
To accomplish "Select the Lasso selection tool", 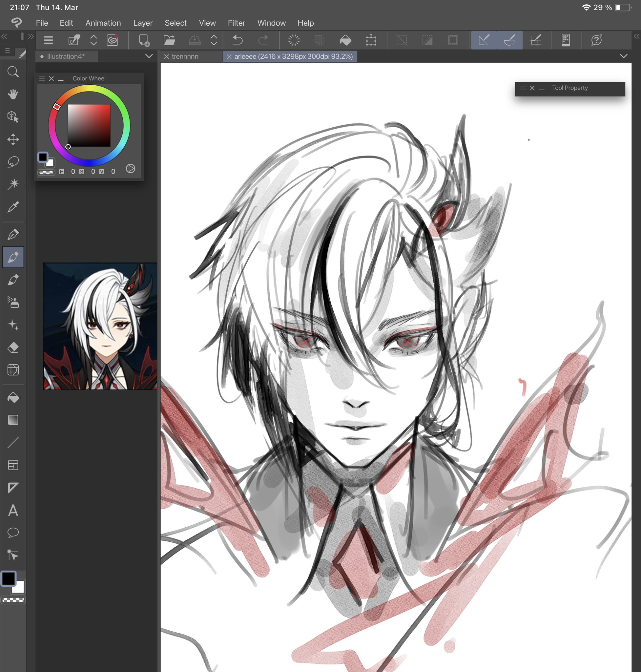I will 13,162.
